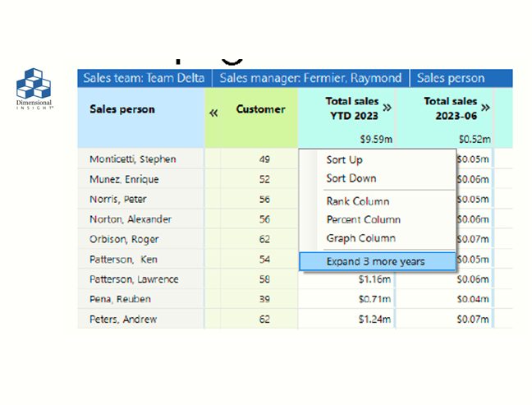Select the Monticetti, Stephen row
This screenshot has width=532, height=405.
(132, 159)
